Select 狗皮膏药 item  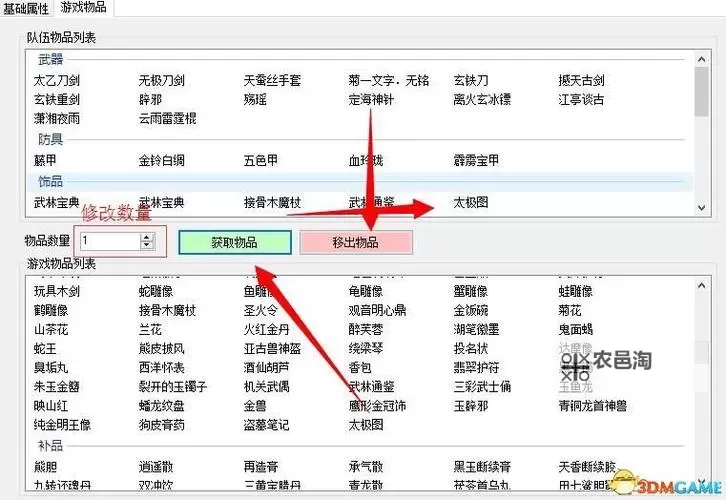coord(162,425)
